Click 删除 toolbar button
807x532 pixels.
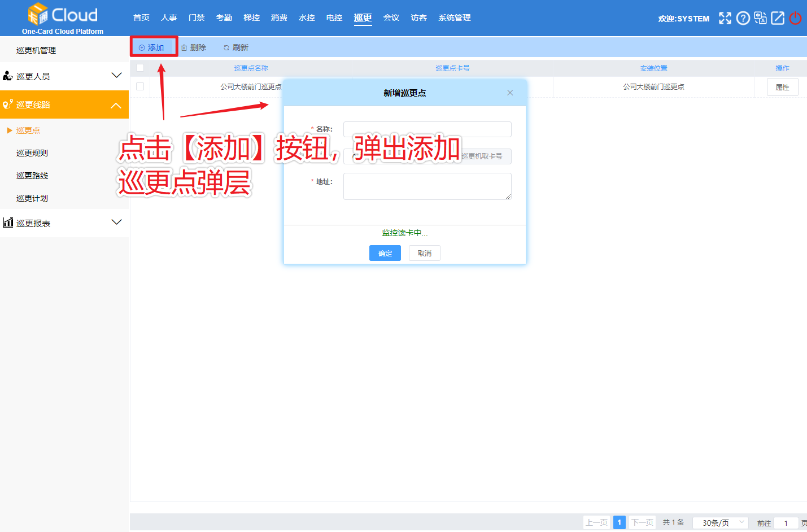pyautogui.click(x=194, y=47)
